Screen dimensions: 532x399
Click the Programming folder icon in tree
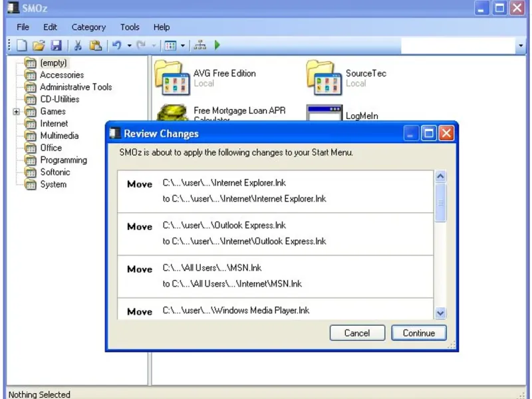pyautogui.click(x=31, y=160)
